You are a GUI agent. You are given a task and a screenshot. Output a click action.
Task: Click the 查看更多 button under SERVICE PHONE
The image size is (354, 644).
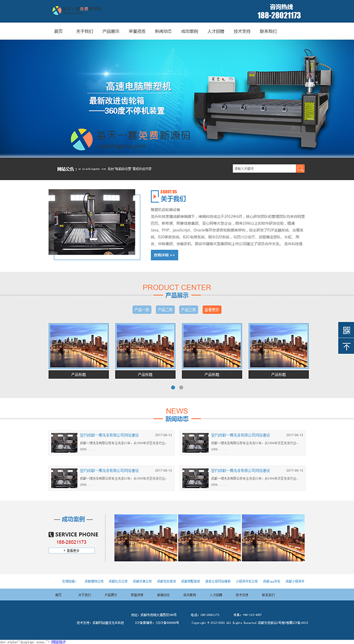click(x=71, y=550)
